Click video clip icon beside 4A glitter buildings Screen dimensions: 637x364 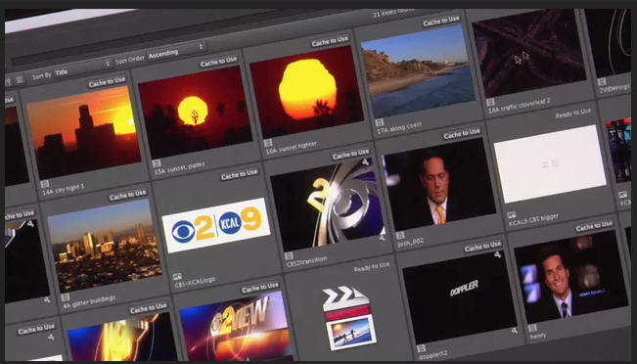point(66,297)
